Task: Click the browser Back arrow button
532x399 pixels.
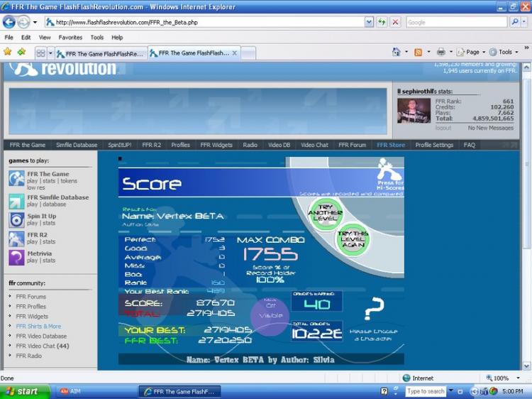Action: (x=9, y=22)
